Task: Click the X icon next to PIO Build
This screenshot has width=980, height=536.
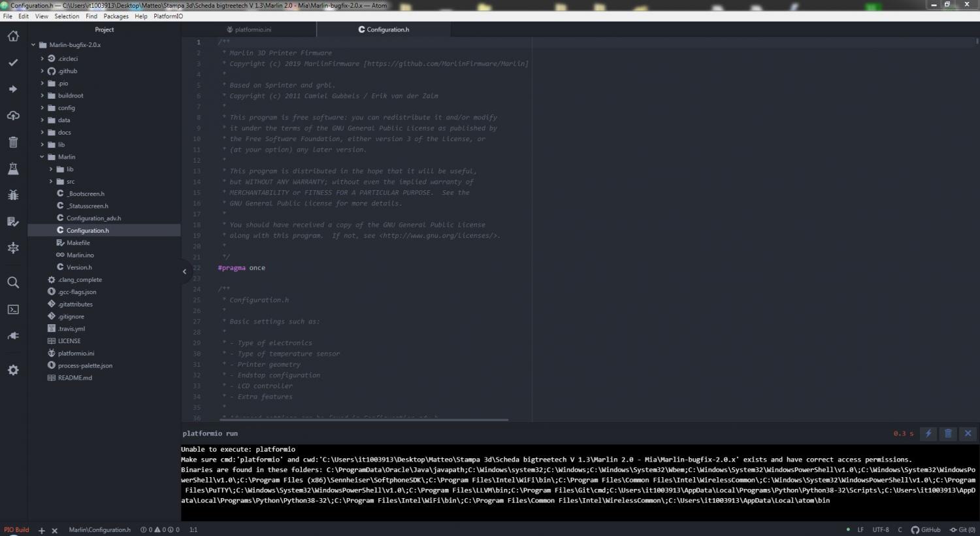Action: pyautogui.click(x=54, y=530)
